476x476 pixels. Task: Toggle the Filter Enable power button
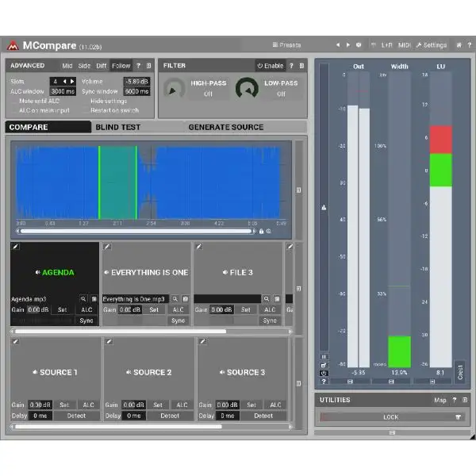point(271,66)
